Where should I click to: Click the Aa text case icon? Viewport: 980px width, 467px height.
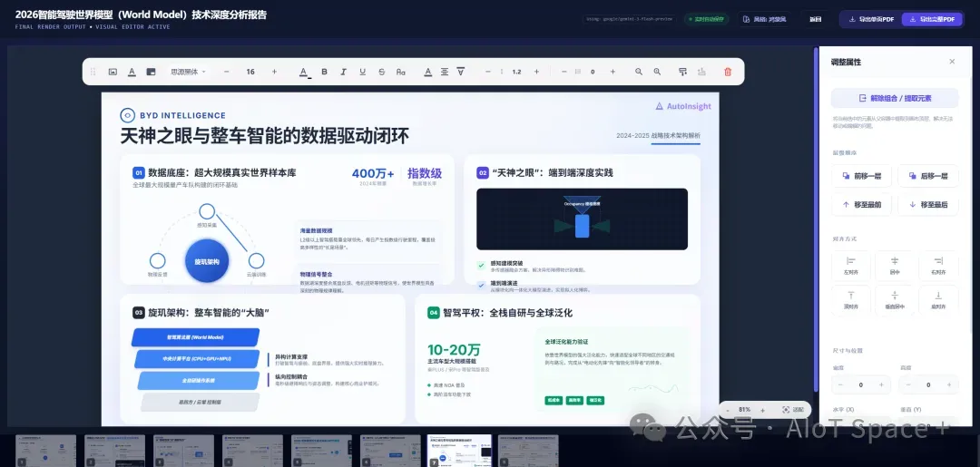pos(401,72)
